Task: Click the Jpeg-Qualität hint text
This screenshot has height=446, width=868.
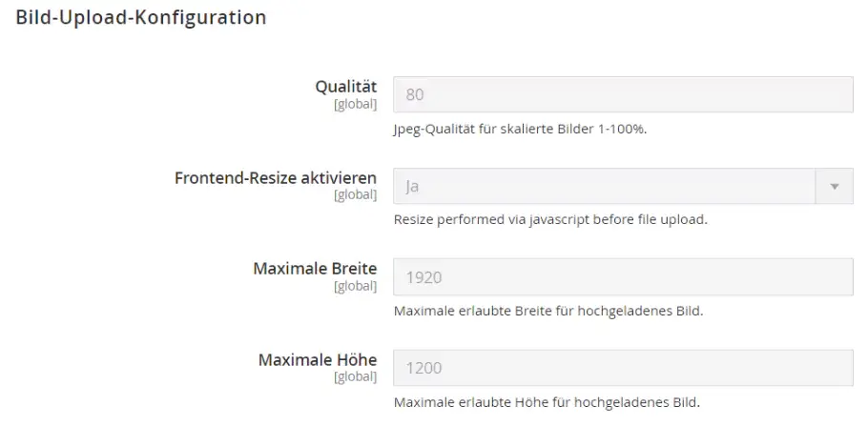Action: (520, 129)
